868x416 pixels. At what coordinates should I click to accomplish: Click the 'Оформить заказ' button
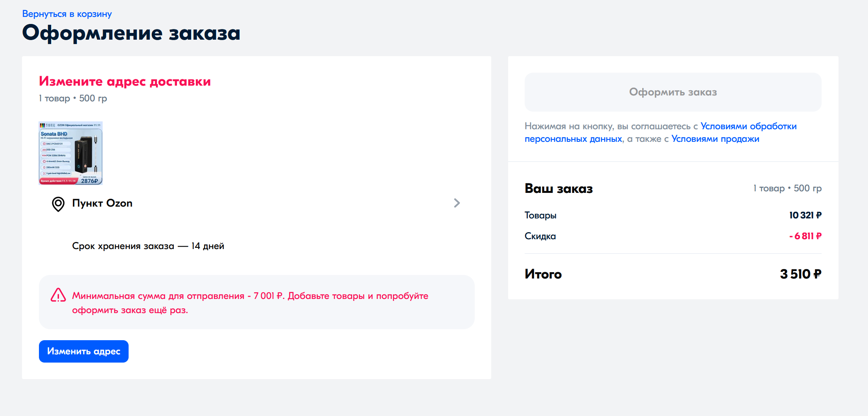(x=673, y=92)
